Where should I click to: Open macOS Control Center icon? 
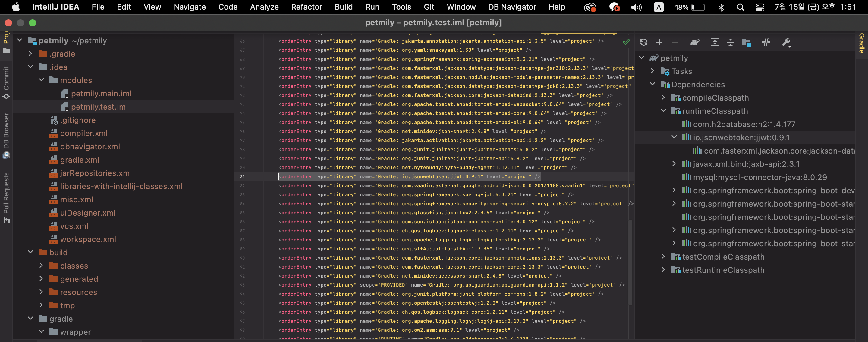[760, 7]
